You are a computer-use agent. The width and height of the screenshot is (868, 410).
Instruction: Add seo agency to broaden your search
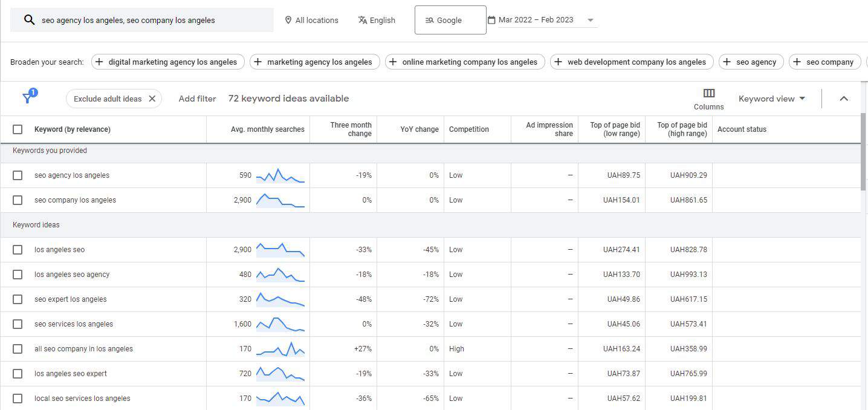(x=751, y=61)
